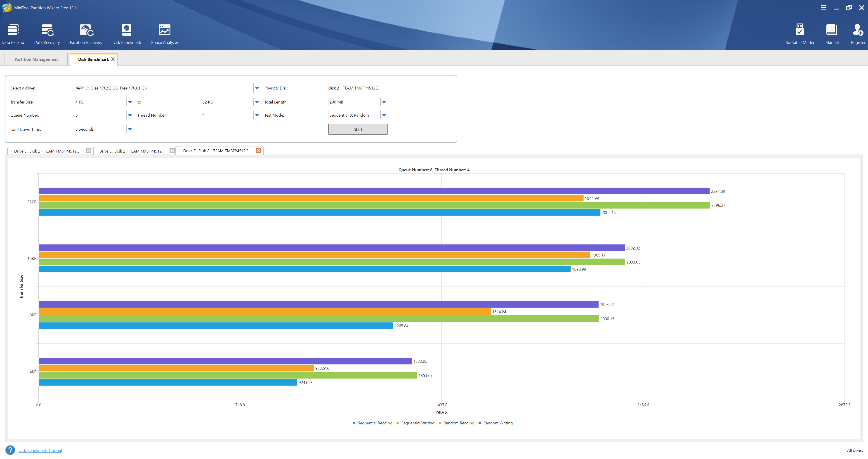The height and width of the screenshot is (459, 868).
Task: Open the first Drive D result tab
Action: [x=47, y=151]
